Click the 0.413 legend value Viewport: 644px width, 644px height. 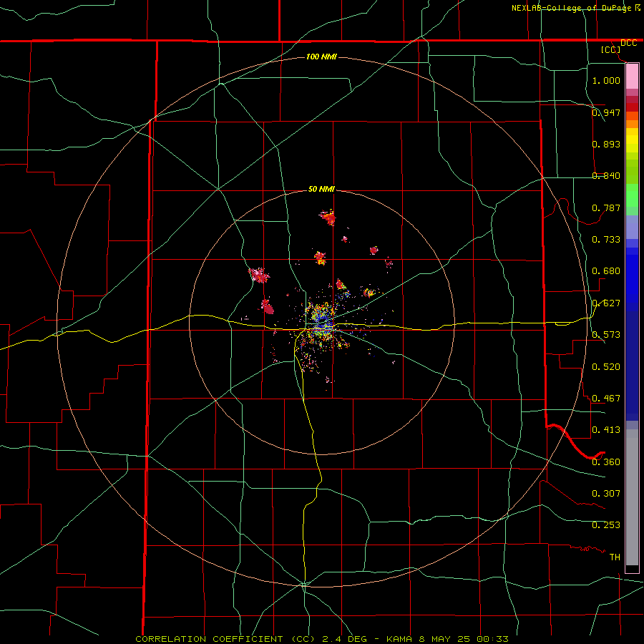pyautogui.click(x=606, y=429)
